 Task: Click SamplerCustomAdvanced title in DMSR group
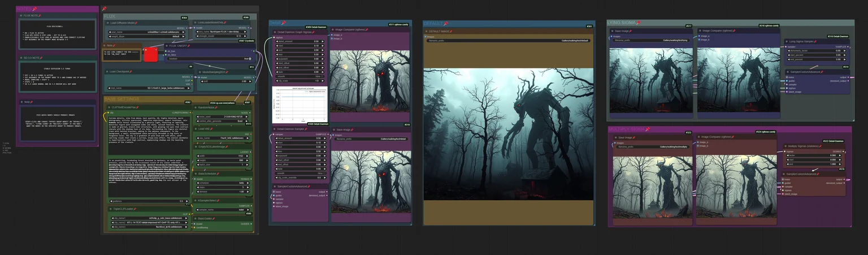click(292, 186)
